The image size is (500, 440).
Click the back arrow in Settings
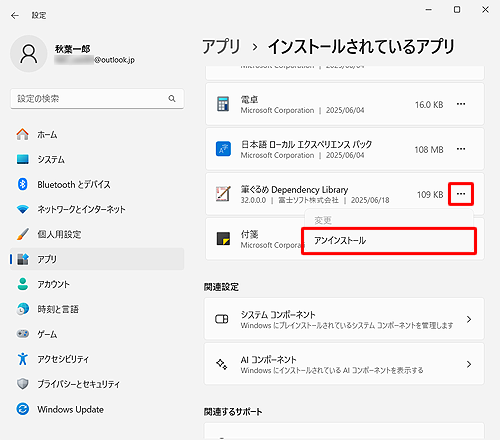point(15,15)
